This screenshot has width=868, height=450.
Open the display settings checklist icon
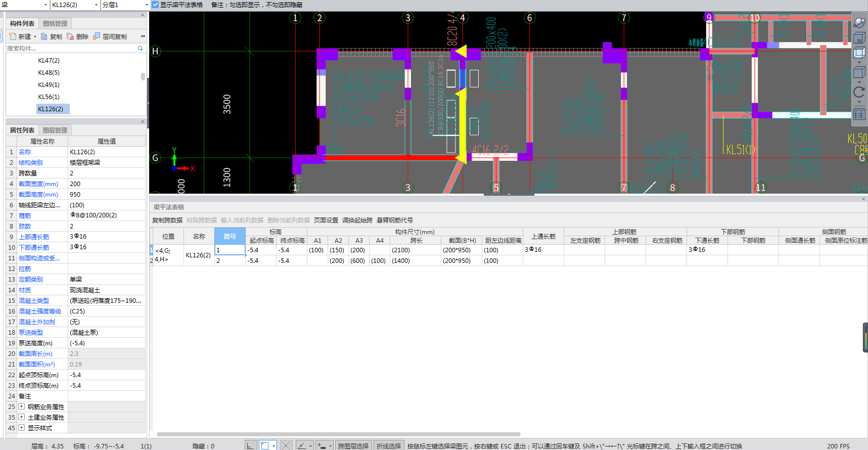click(859, 114)
